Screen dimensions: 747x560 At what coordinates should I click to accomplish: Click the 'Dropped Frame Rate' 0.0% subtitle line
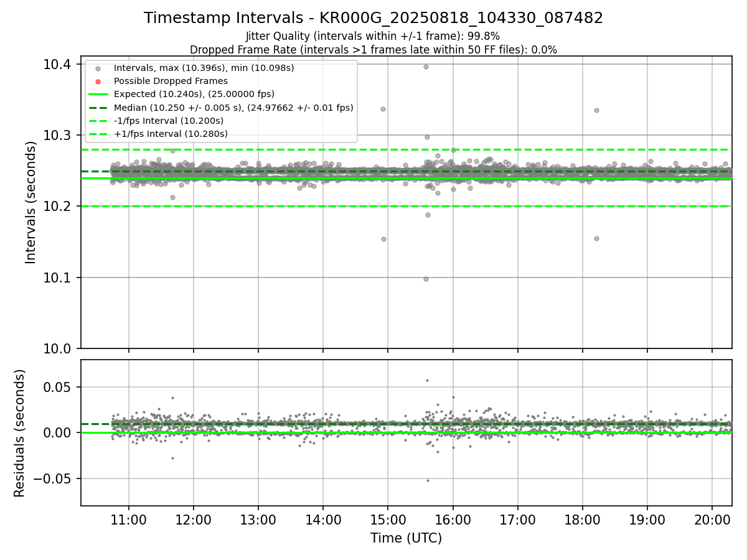pyautogui.click(x=374, y=49)
